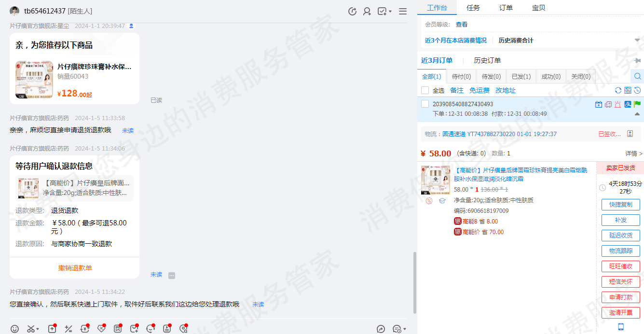Click the chat area vertical scrollbar
The width and height of the screenshot is (644, 334).
414,282
